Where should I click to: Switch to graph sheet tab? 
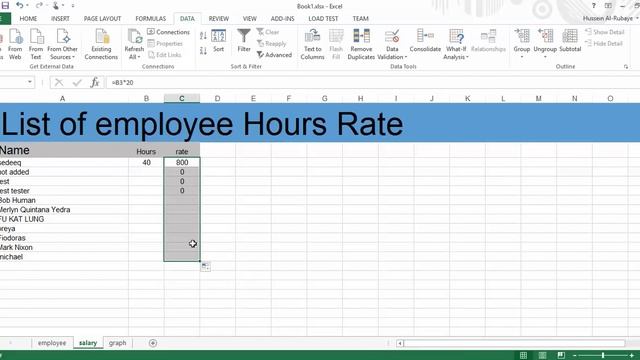click(x=118, y=343)
